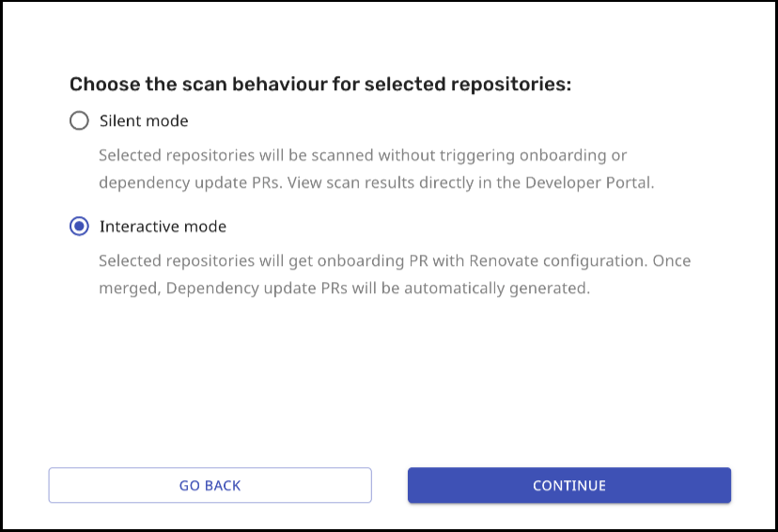This screenshot has height=532, width=778.
Task: Click the filled radio dot beside Interactive mode
Action: coord(80,227)
